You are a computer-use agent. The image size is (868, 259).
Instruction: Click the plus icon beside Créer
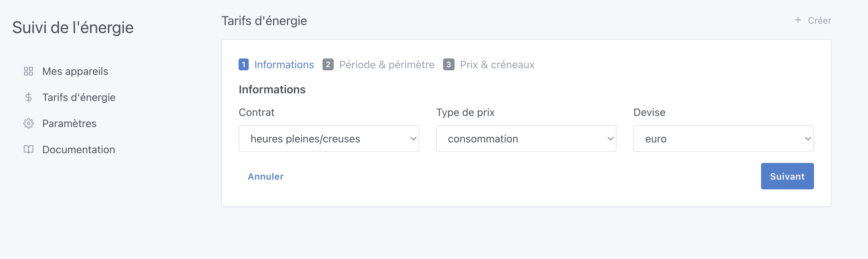[798, 20]
